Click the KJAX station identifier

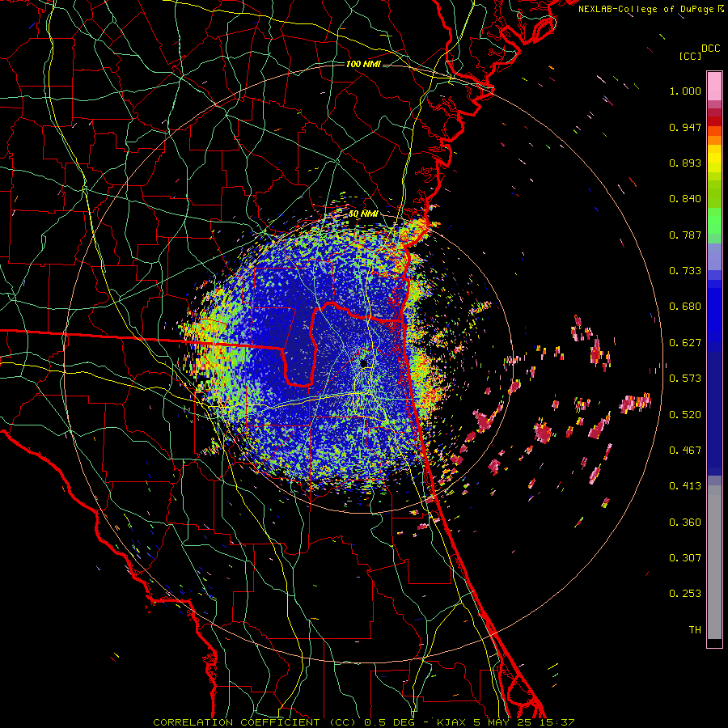(453, 722)
